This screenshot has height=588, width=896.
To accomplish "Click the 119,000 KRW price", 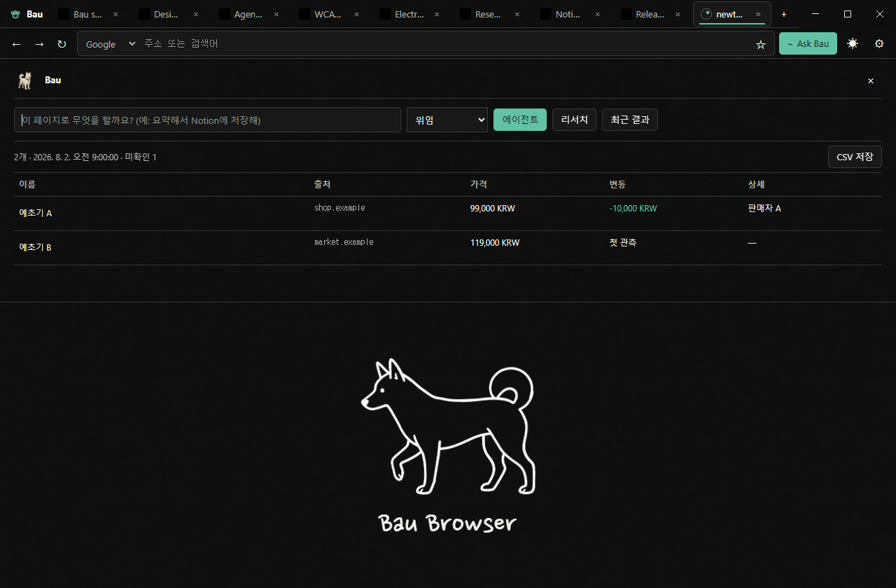I will (x=495, y=243).
